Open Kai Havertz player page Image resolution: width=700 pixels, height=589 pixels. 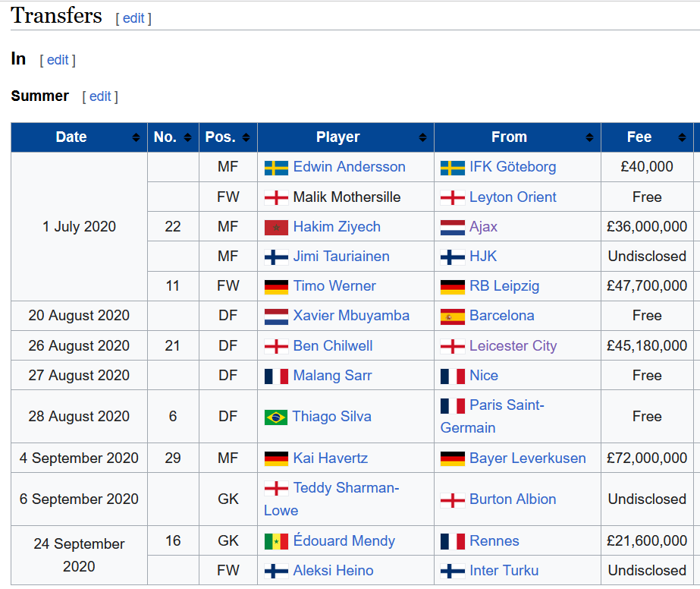coord(331,458)
